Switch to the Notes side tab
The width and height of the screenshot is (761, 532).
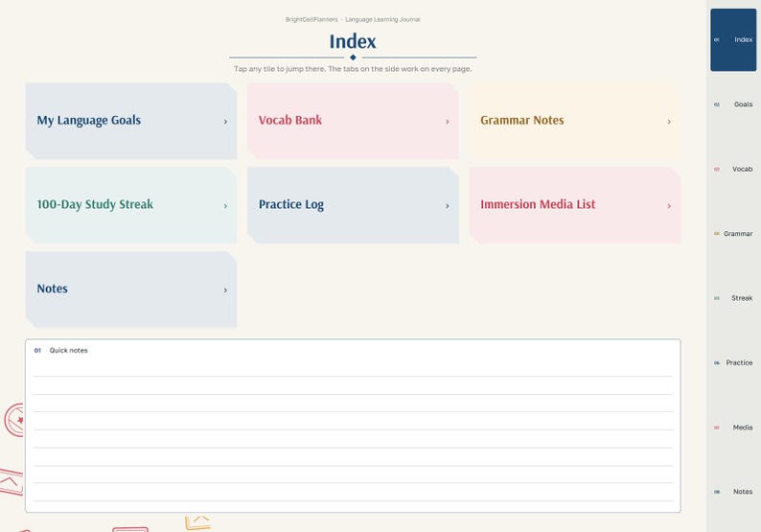pos(733,492)
